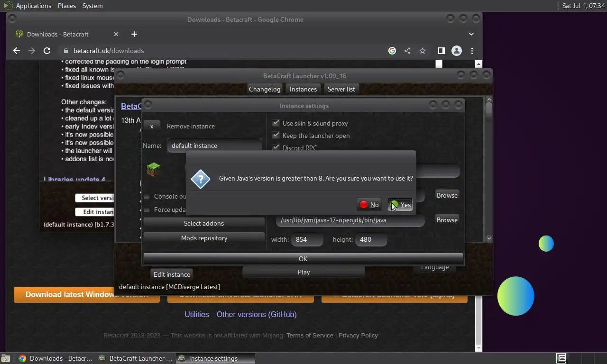607x364 pixels.
Task: Click launcher changelog scrollbar up arrow
Action: [489, 100]
